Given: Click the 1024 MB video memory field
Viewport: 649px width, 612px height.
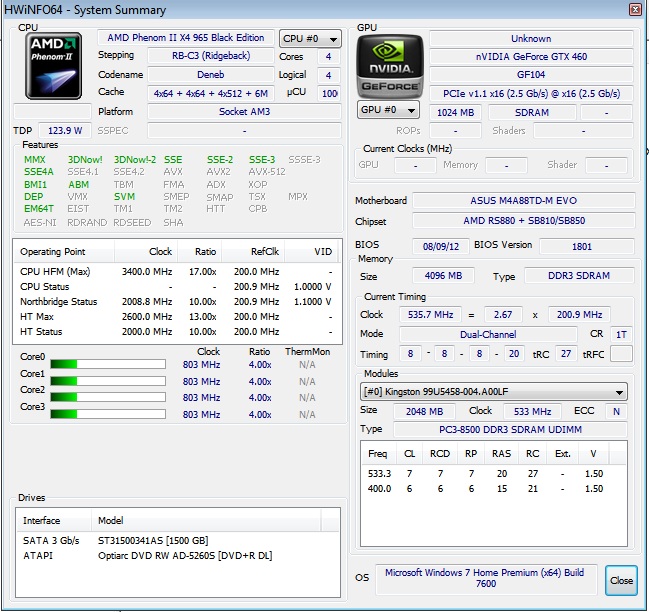Looking at the screenshot, I should pyautogui.click(x=455, y=113).
